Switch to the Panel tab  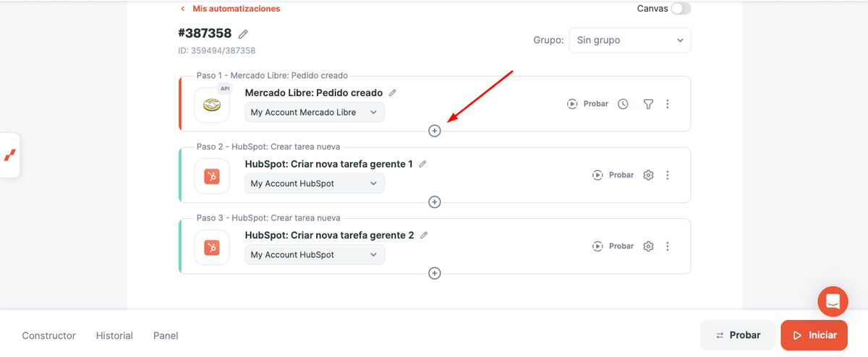click(166, 335)
